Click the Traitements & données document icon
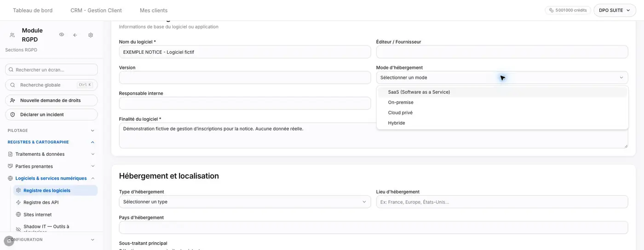Image resolution: width=644 pixels, height=250 pixels. tap(11, 154)
